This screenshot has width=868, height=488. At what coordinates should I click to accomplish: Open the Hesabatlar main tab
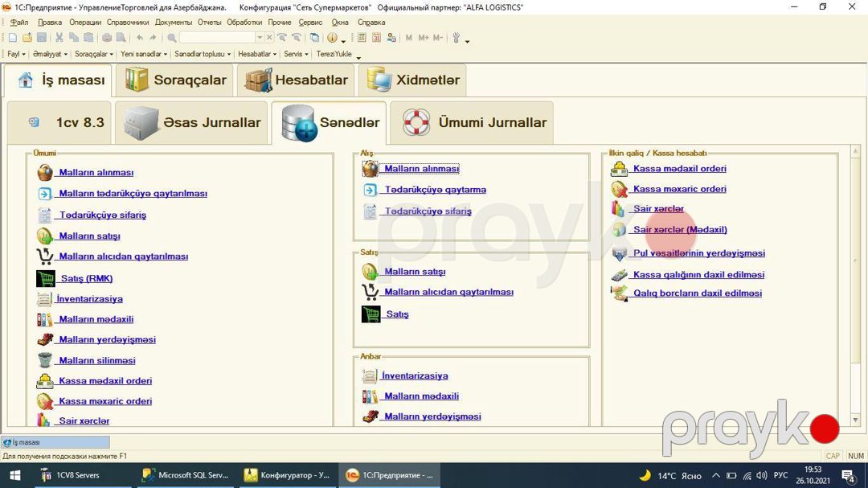coord(297,80)
